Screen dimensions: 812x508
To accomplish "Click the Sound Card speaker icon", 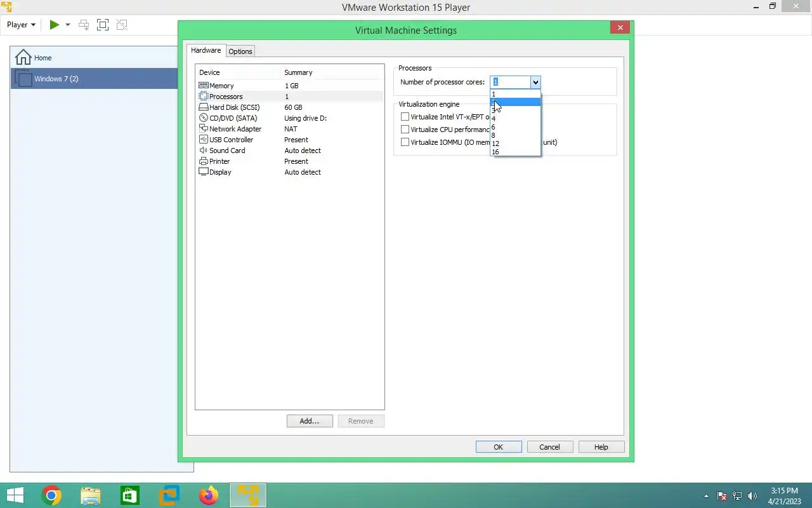I will coord(204,150).
